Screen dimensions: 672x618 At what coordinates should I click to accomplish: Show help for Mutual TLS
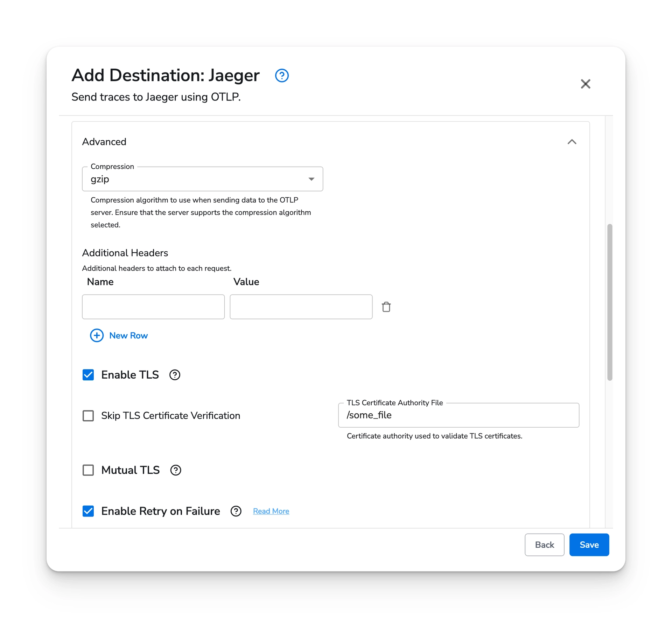coord(176,470)
